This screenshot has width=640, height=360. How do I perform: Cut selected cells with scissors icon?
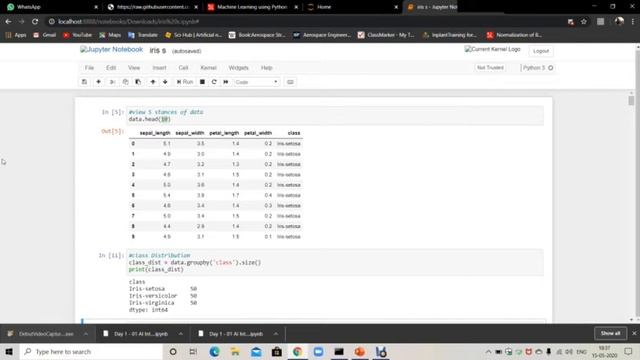112,82
